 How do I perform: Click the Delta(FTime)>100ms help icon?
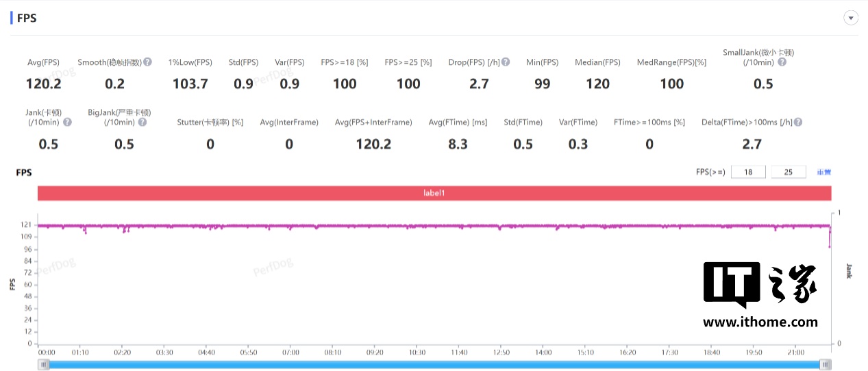[x=797, y=123]
